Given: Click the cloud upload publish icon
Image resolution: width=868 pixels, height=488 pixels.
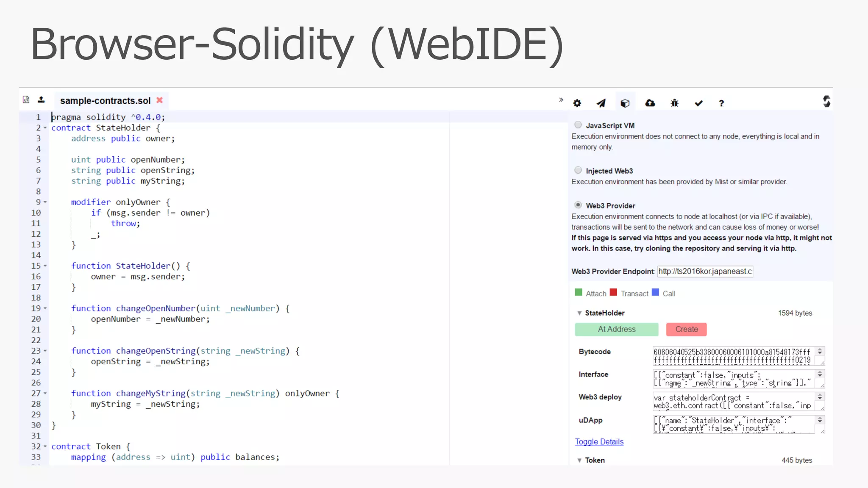Looking at the screenshot, I should click(x=650, y=103).
